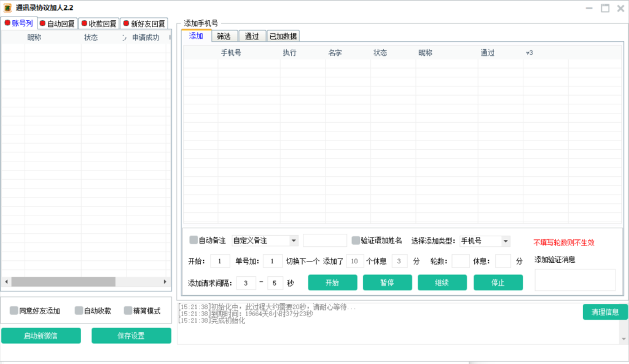This screenshot has height=364, width=629.
Task: Click the red dot icon on 新好友回复 tab
Action: pos(126,24)
